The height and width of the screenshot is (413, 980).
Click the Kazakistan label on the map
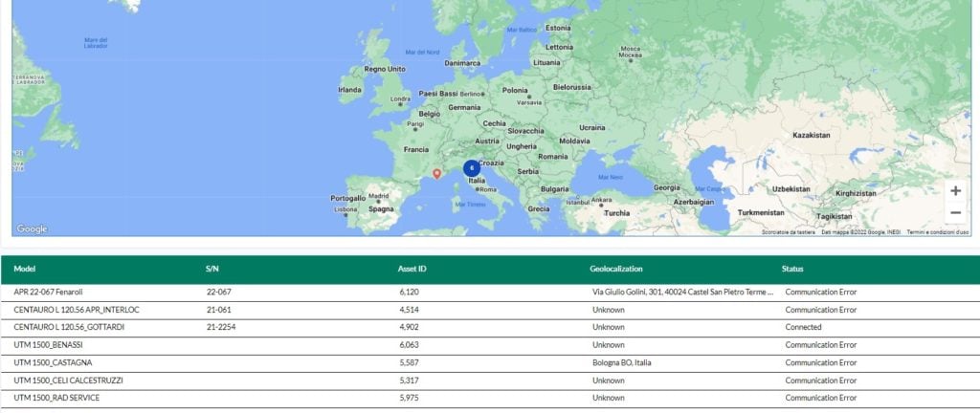coord(812,135)
